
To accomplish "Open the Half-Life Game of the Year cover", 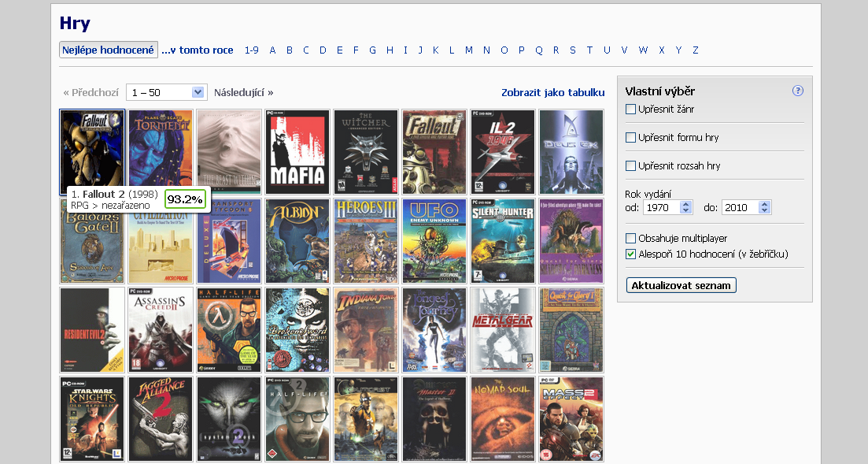I will click(229, 330).
